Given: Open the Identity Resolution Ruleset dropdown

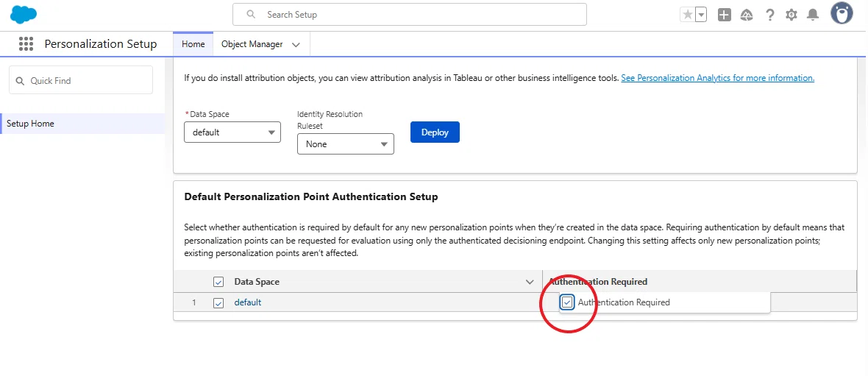Looking at the screenshot, I should (x=346, y=144).
